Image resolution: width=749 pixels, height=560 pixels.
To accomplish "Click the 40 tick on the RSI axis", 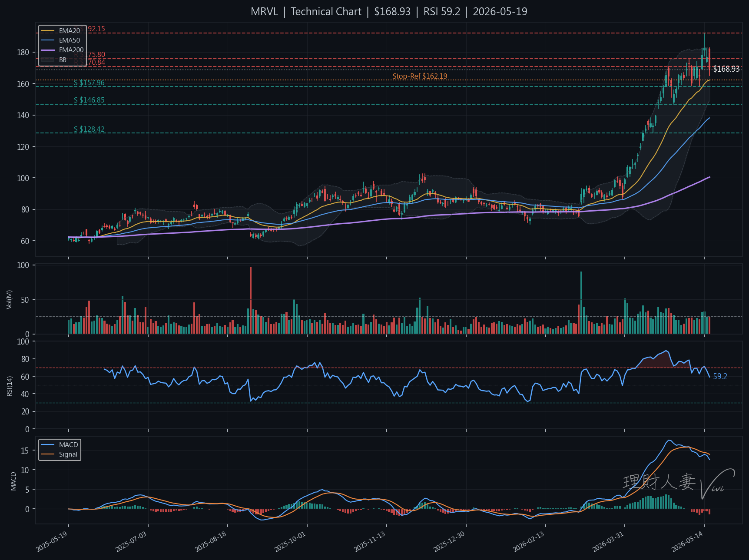I will coord(25,394).
